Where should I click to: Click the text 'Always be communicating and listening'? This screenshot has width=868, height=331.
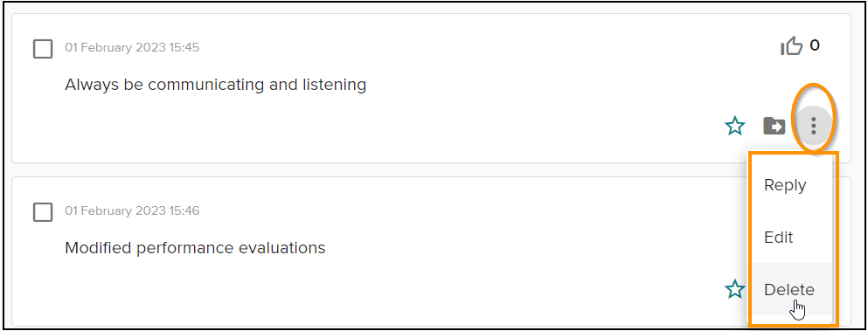(215, 85)
